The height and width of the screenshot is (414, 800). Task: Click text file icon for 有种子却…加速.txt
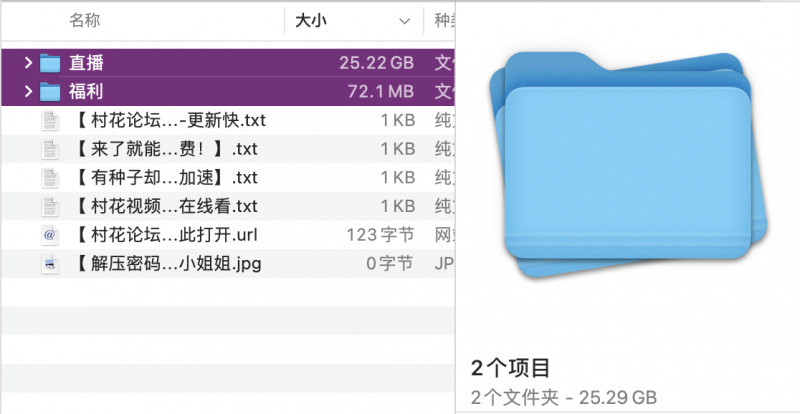[x=50, y=178]
